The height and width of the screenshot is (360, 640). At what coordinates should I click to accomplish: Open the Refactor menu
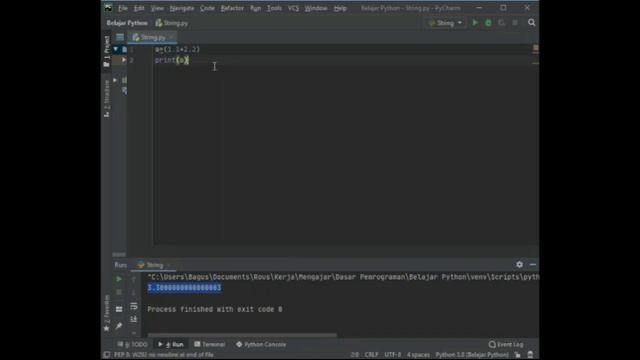click(x=232, y=8)
